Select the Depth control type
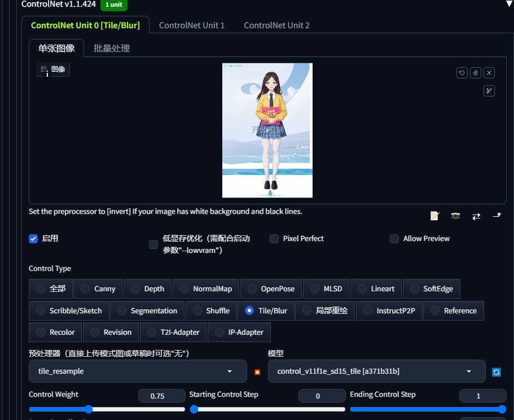 tap(147, 289)
